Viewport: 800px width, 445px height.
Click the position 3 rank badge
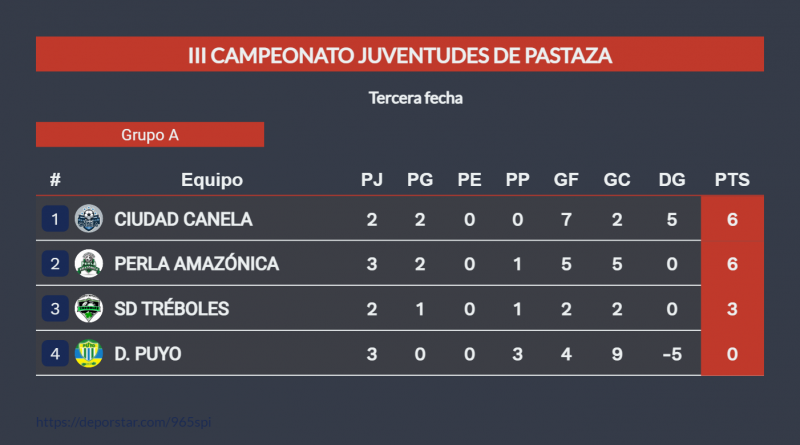pyautogui.click(x=55, y=309)
